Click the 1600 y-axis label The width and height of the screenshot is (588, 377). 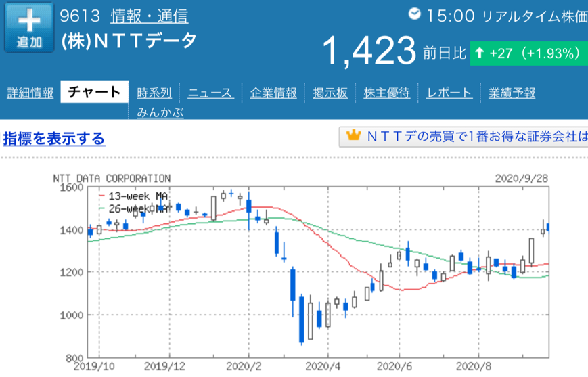(72, 187)
